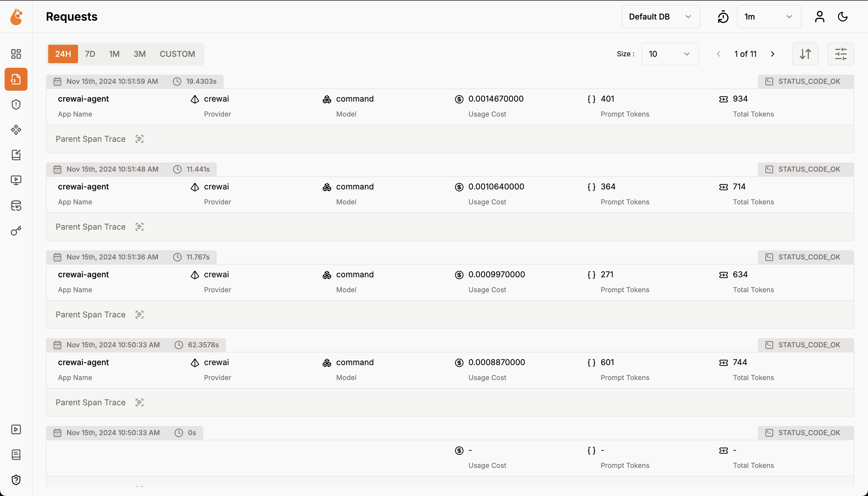Open the Dashboard grid icon in sidebar
The image size is (868, 496).
click(x=16, y=54)
